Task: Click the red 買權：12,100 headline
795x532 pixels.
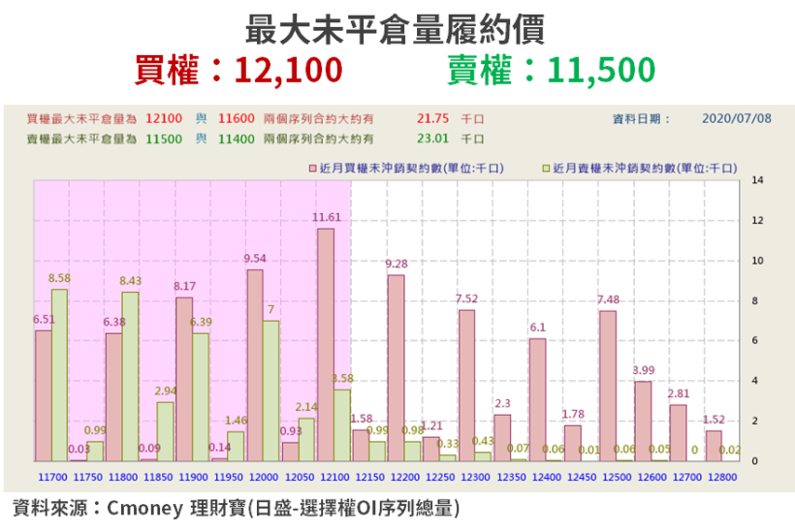Action: pos(238,70)
